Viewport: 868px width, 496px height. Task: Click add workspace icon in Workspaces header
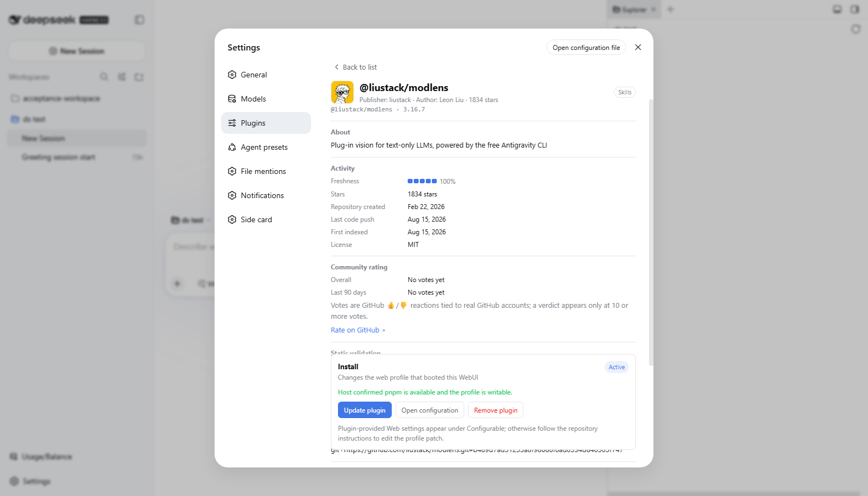[139, 77]
